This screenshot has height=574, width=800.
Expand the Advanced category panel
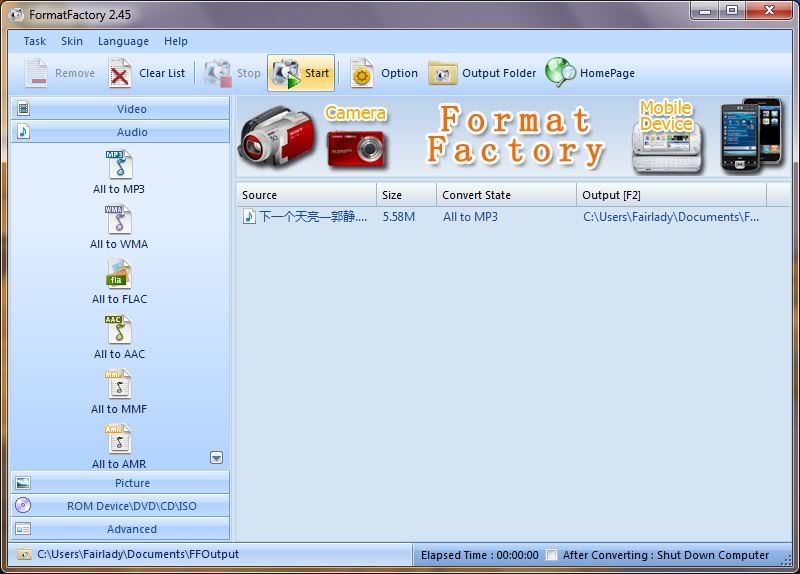tap(131, 529)
